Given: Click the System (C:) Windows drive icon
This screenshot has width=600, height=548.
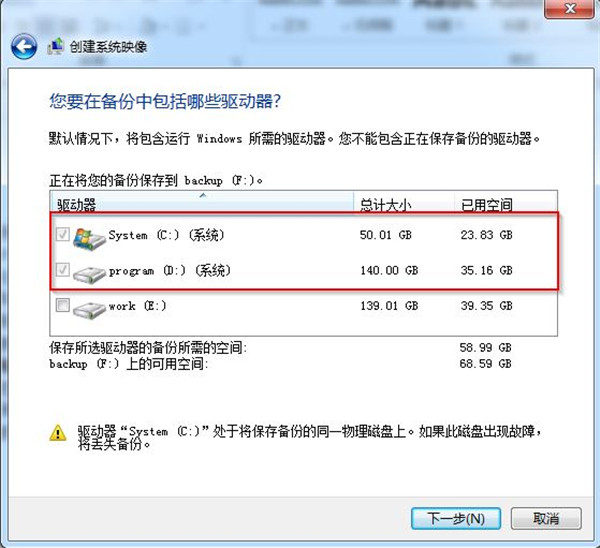Looking at the screenshot, I should coord(89,239).
